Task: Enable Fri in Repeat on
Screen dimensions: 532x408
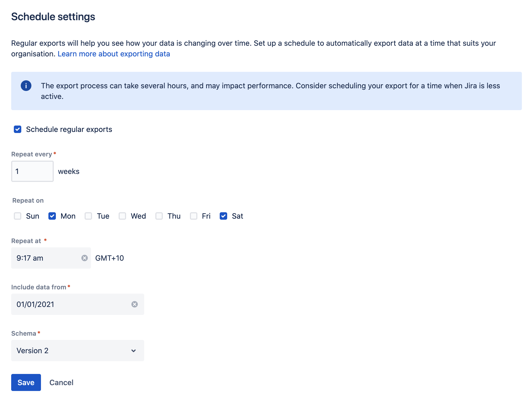Action: [x=194, y=216]
